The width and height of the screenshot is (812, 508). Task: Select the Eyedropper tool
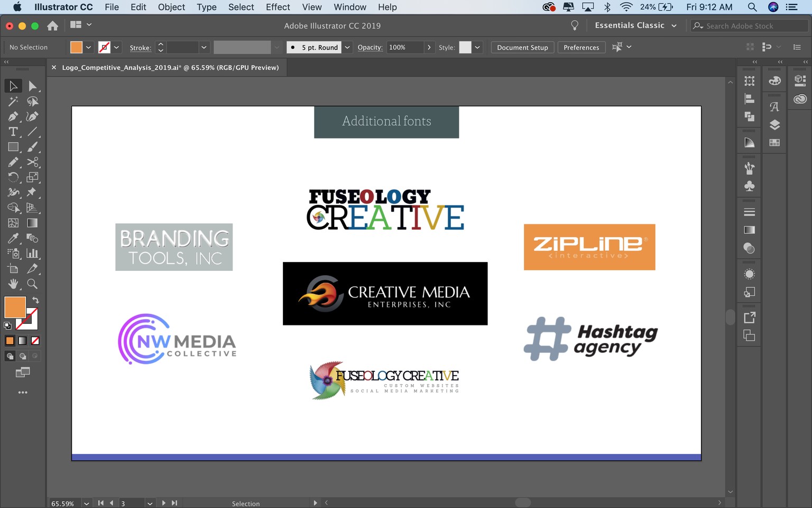pyautogui.click(x=13, y=238)
